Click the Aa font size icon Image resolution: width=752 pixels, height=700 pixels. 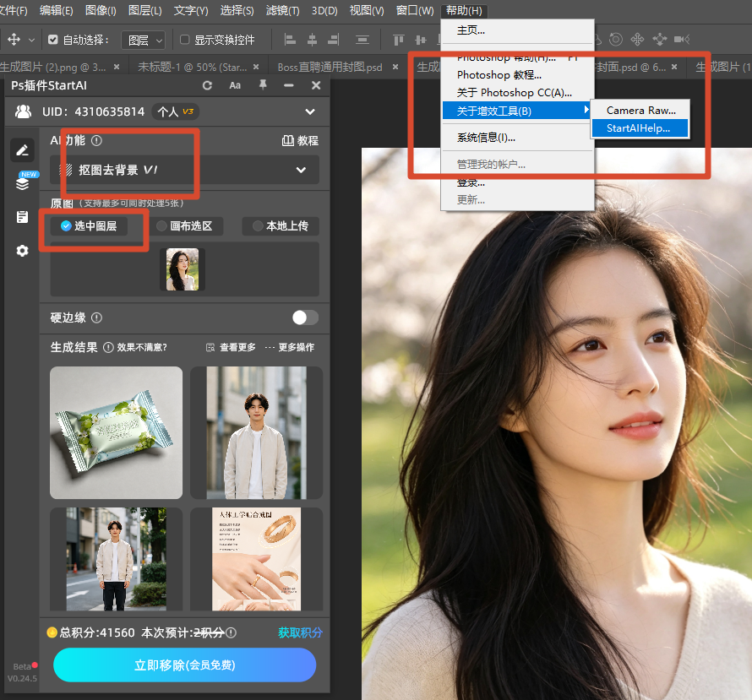235,85
